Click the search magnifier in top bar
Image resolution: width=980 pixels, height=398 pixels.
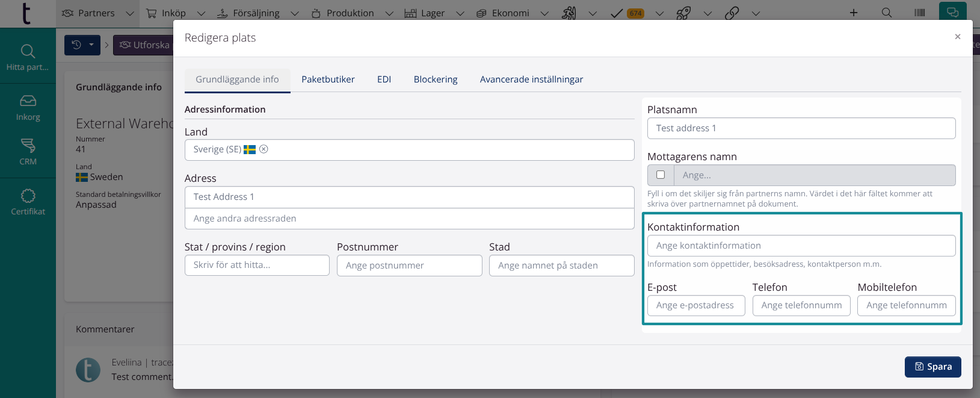coord(886,13)
